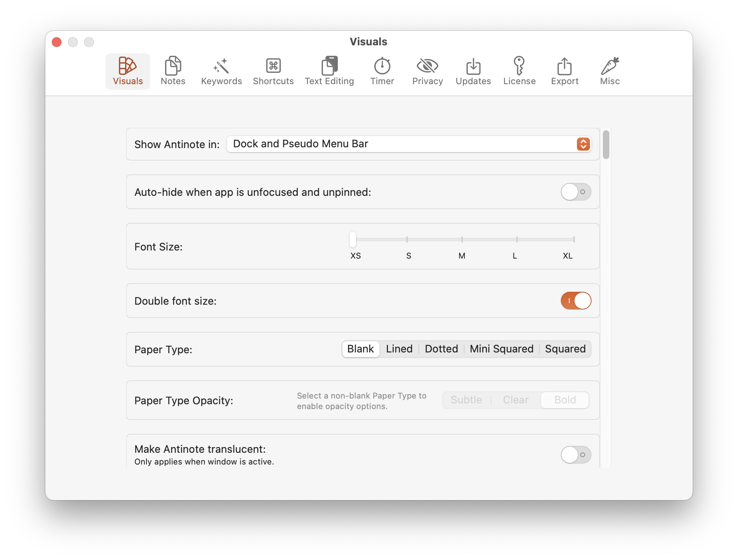Open the Privacy crossed-eye tab
738x560 pixels.
(427, 72)
